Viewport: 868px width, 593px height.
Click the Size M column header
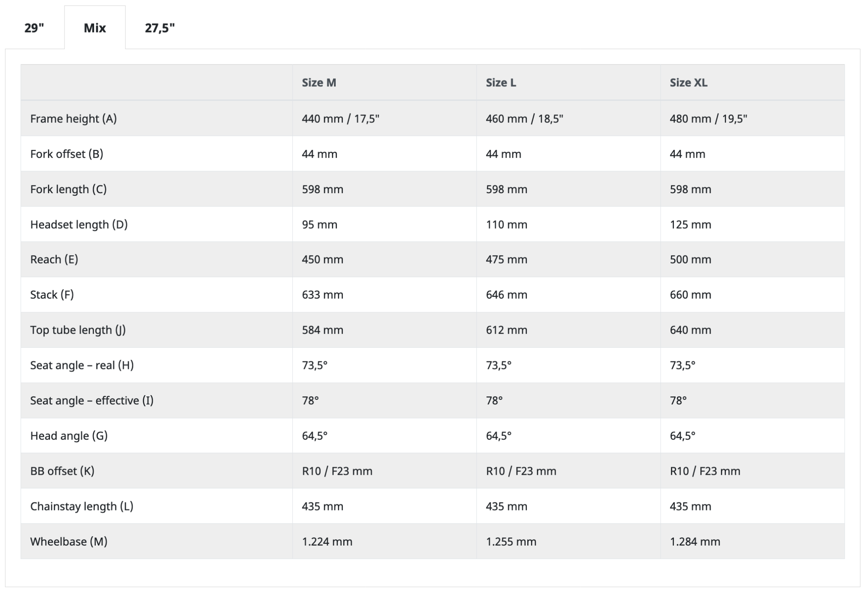319,83
